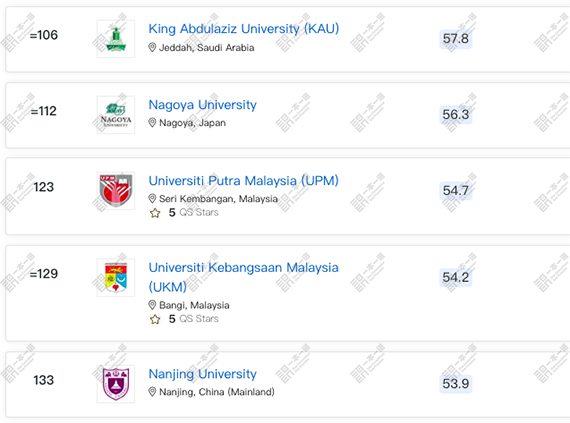
Task: Click the 5 QS Stars label under UPM
Action: [193, 213]
